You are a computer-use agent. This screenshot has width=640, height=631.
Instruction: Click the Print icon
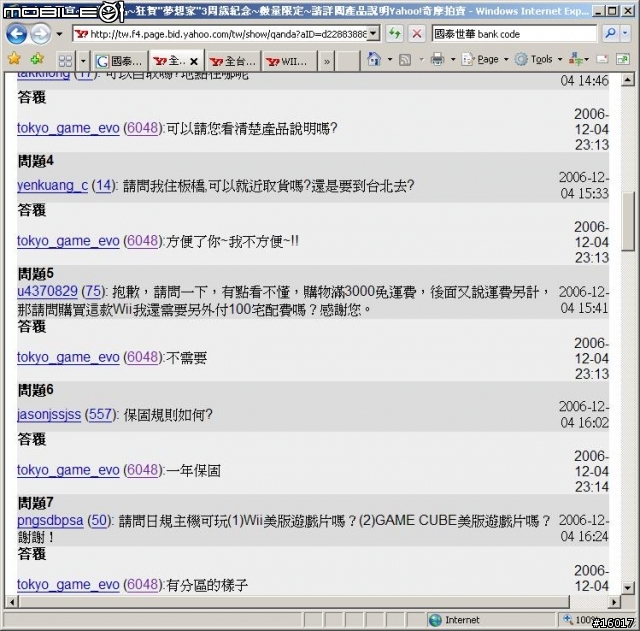click(437, 60)
